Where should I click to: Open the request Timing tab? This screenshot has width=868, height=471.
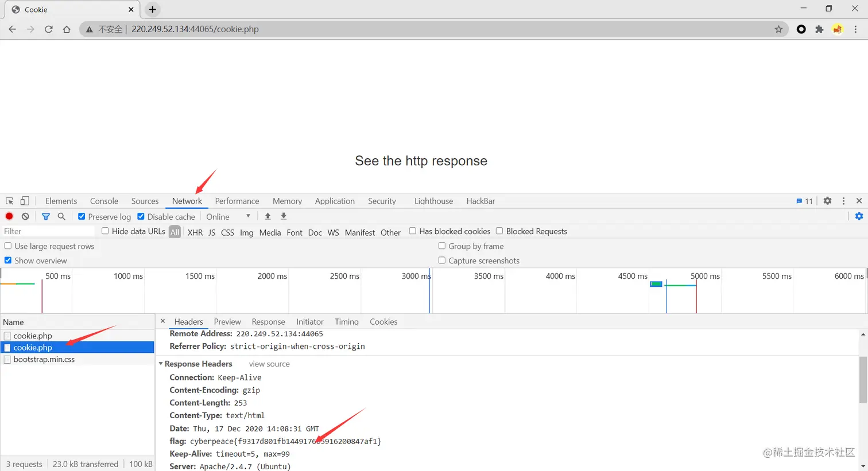pyautogui.click(x=347, y=322)
